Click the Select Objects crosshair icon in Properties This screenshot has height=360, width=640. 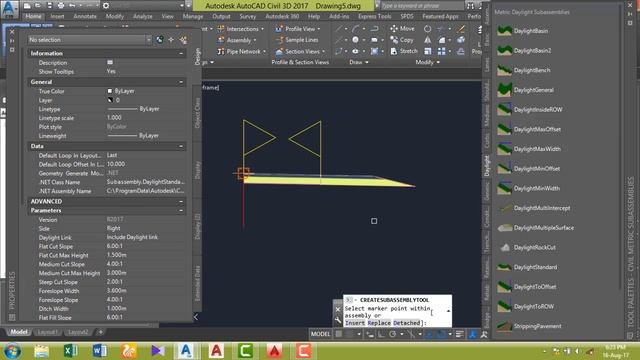coord(171,40)
